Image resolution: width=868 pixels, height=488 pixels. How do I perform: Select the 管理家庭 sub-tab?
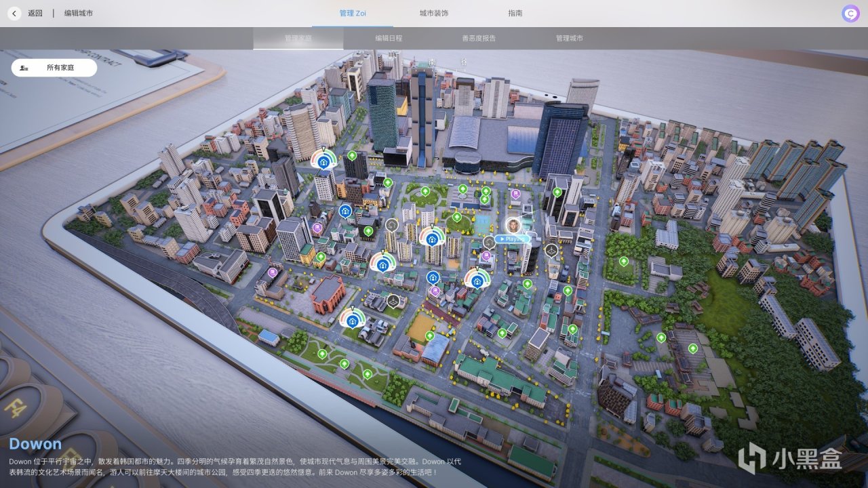point(298,38)
